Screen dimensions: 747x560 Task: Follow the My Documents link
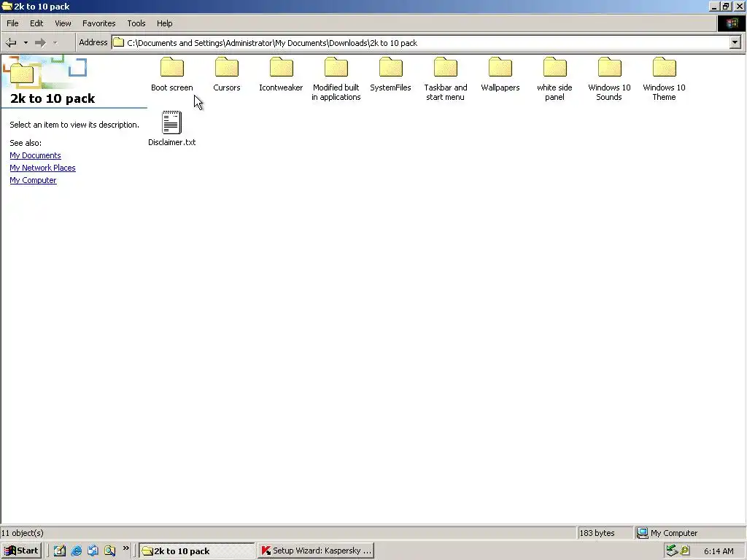[x=35, y=155]
